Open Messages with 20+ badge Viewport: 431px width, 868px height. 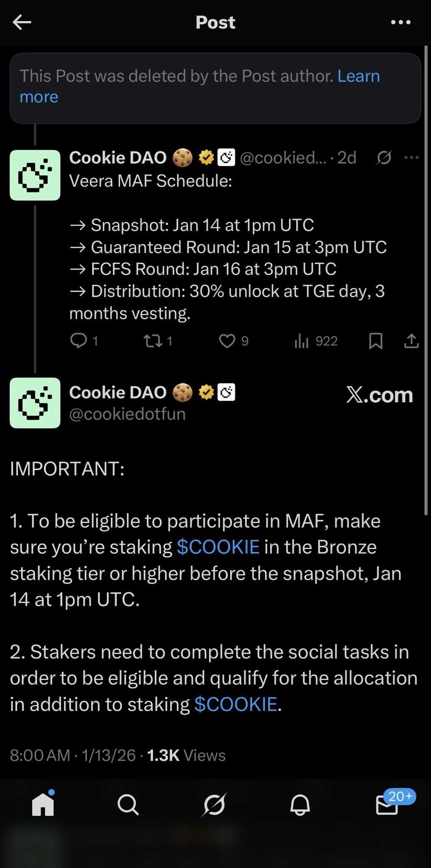[x=387, y=805]
